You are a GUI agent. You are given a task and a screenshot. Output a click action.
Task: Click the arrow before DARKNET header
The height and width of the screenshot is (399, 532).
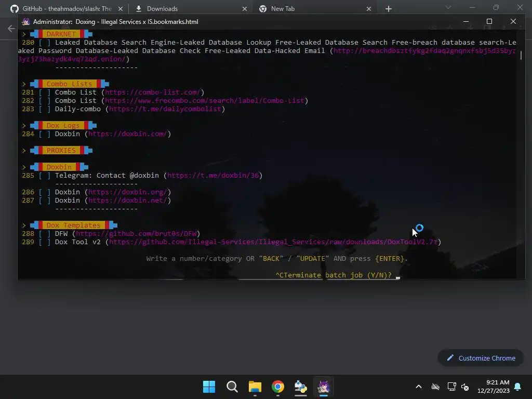[x=24, y=34]
